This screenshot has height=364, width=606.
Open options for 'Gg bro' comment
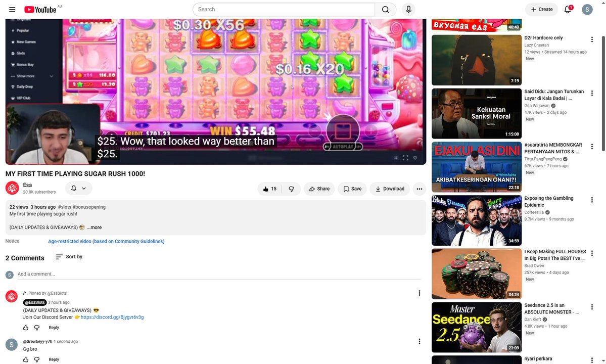[x=419, y=342]
